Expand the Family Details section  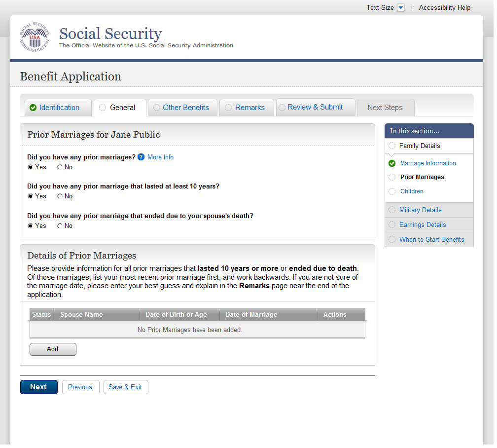coord(419,146)
